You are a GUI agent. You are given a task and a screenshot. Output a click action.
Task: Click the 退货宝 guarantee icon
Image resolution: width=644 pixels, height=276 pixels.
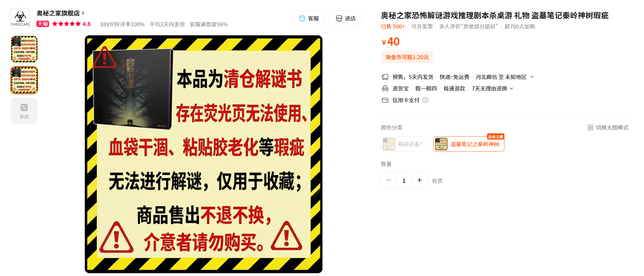[x=385, y=89]
